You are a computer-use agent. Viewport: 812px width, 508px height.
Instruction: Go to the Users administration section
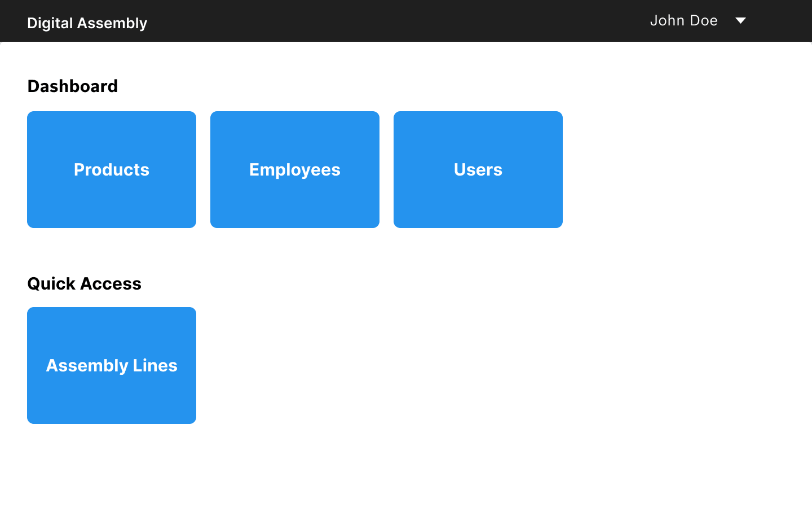tap(478, 169)
